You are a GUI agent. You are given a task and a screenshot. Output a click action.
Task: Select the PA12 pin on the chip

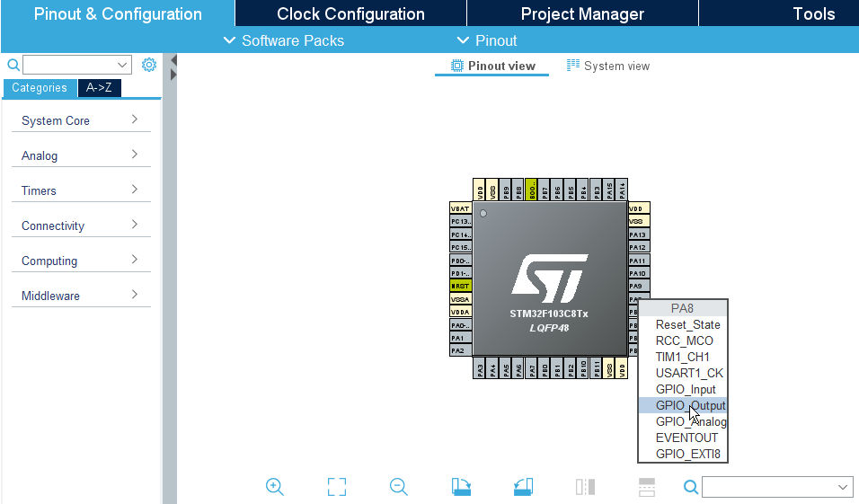(639, 248)
